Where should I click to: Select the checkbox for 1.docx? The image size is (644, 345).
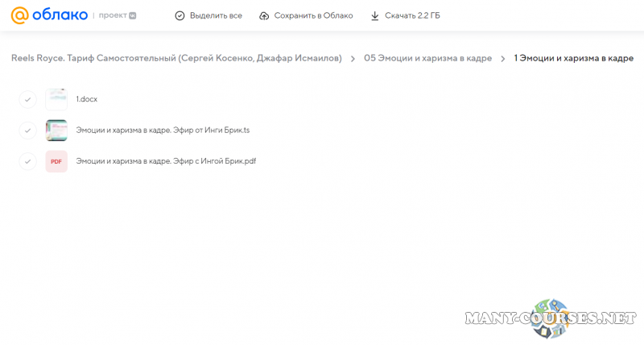(x=27, y=99)
